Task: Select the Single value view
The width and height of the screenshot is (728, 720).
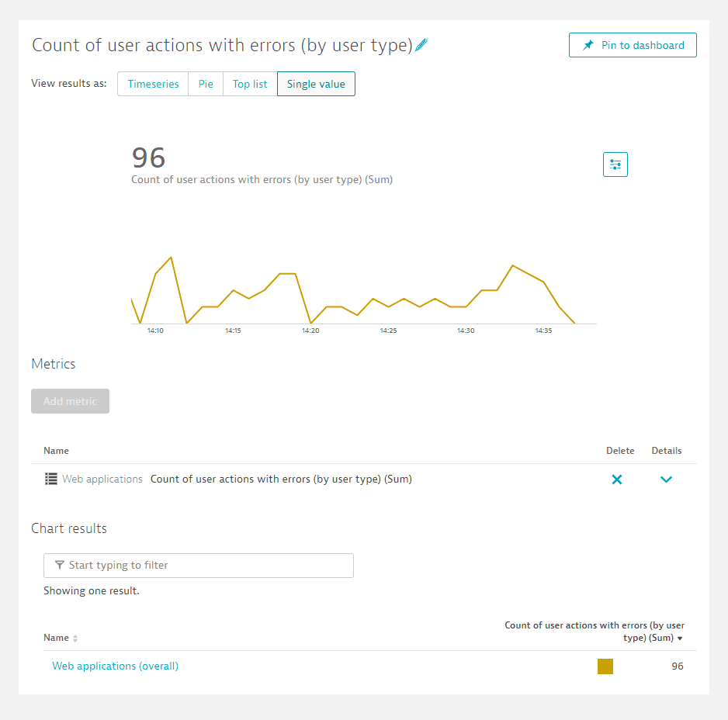Action: (x=316, y=84)
